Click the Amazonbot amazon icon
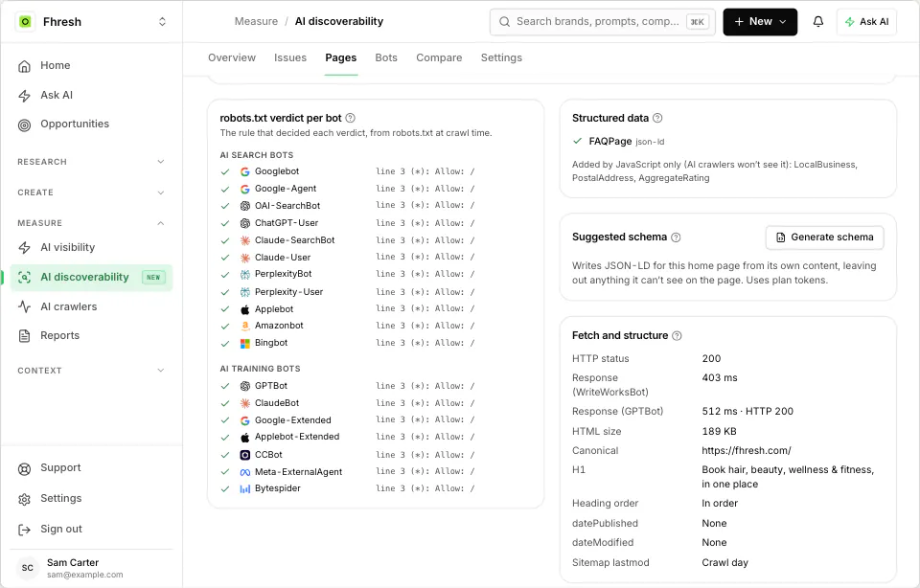The height and width of the screenshot is (588, 920). (x=245, y=326)
